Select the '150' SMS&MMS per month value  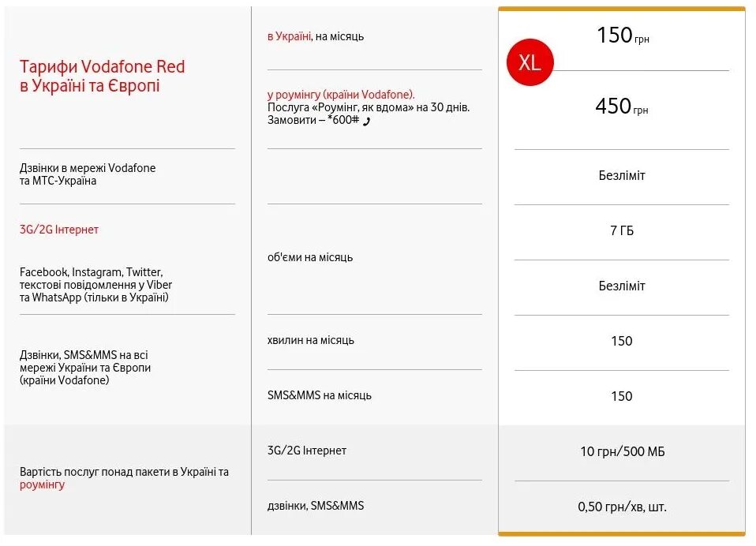tap(622, 396)
